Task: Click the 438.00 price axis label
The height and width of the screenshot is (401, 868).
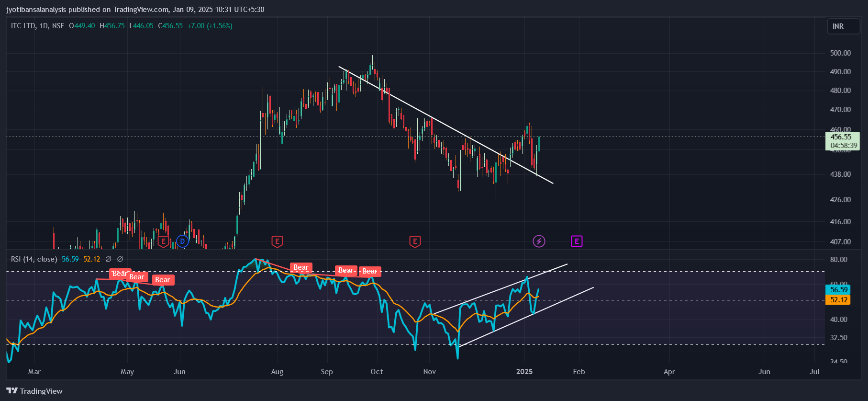Action: click(840, 174)
